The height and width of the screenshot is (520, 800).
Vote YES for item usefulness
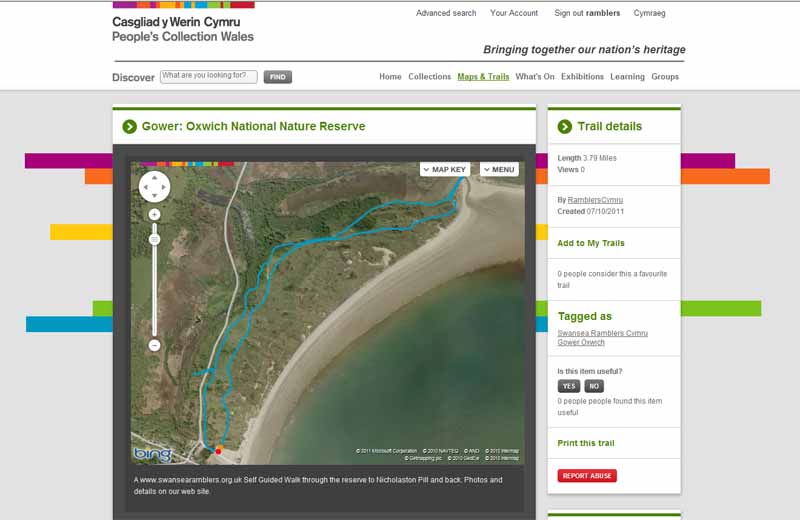(568, 386)
